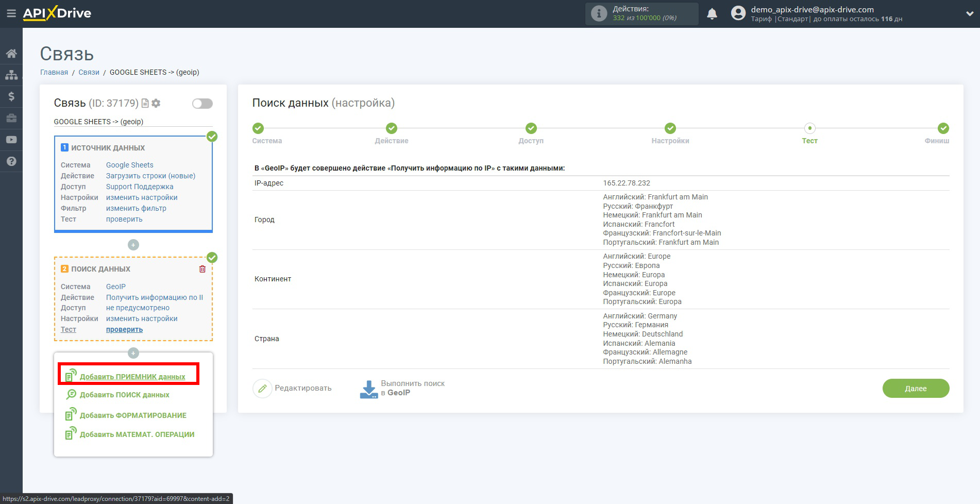Image resolution: width=980 pixels, height=504 pixels.
Task: Click the ИСТОЧНИК ДАННЫХ header
Action: click(x=108, y=148)
